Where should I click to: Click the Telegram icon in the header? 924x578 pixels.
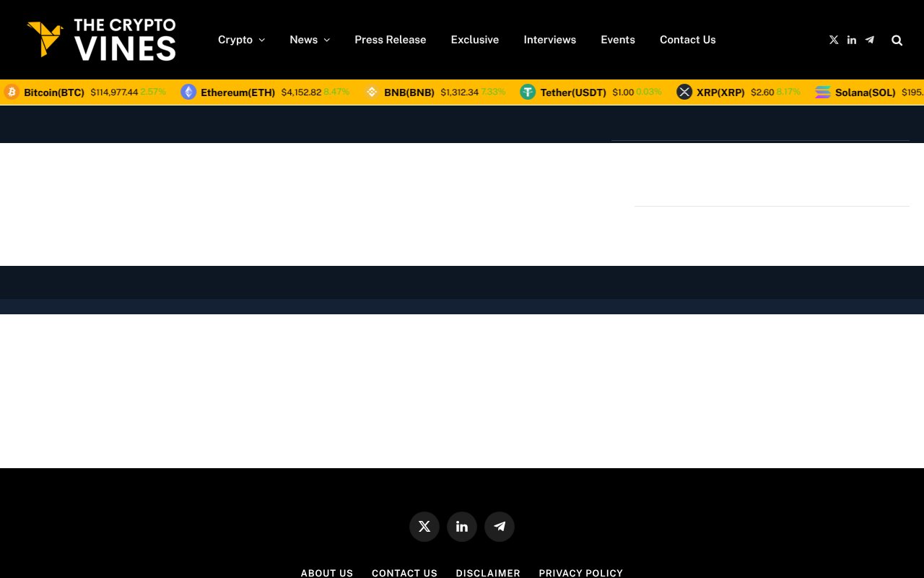(x=869, y=40)
